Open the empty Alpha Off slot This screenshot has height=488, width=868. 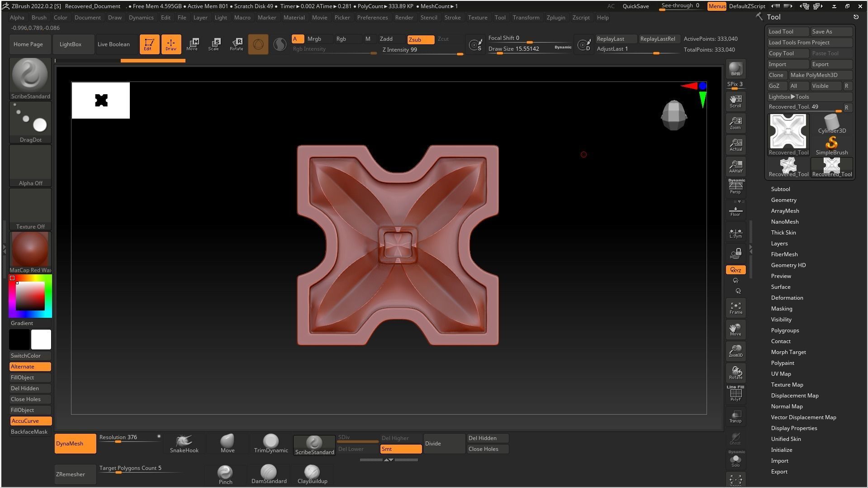point(30,165)
